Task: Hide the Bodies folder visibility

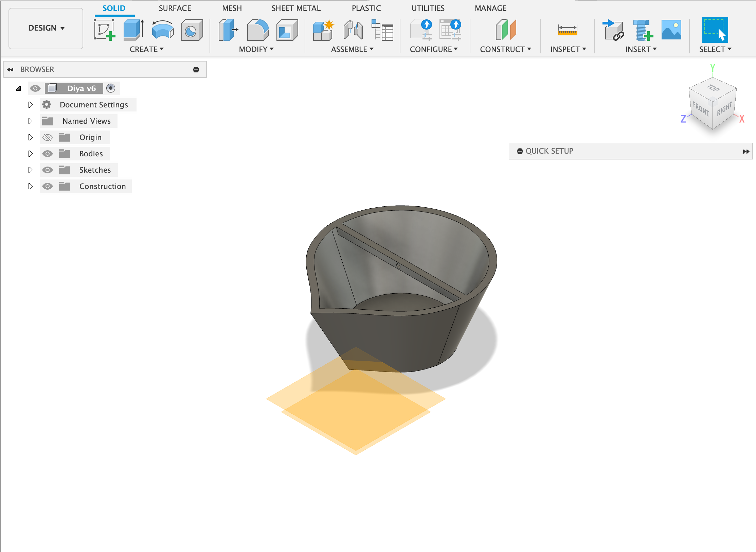Action: (48, 154)
